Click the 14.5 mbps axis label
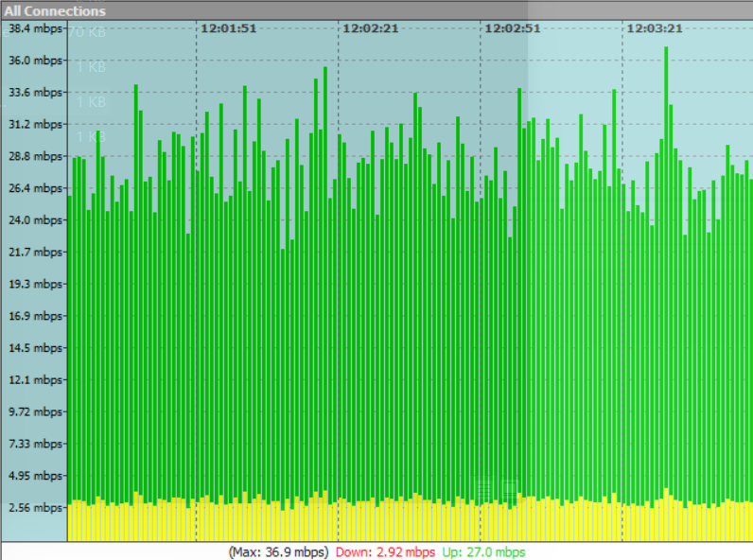 click(x=36, y=348)
